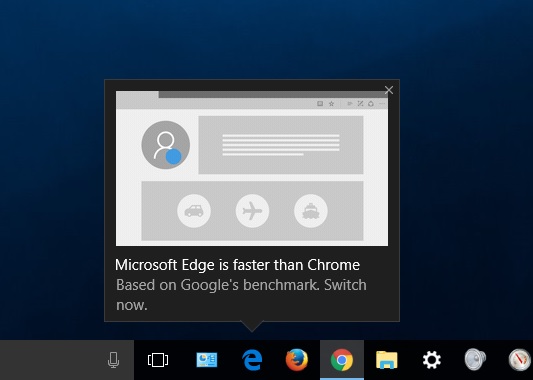533x380 pixels.
Task: Open File Explorer from the taskbar
Action: (x=386, y=360)
